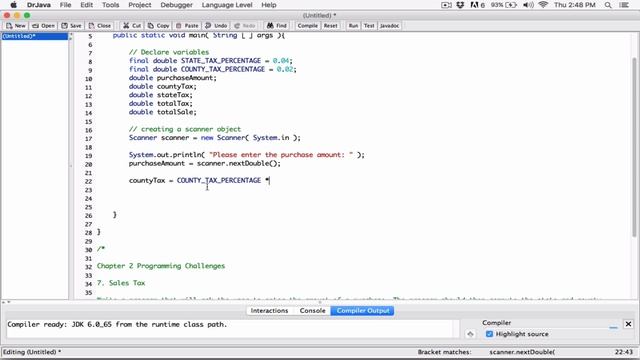Open the Find dialog with the Find button
Screen dimensions: 640x360
[x=277, y=26]
